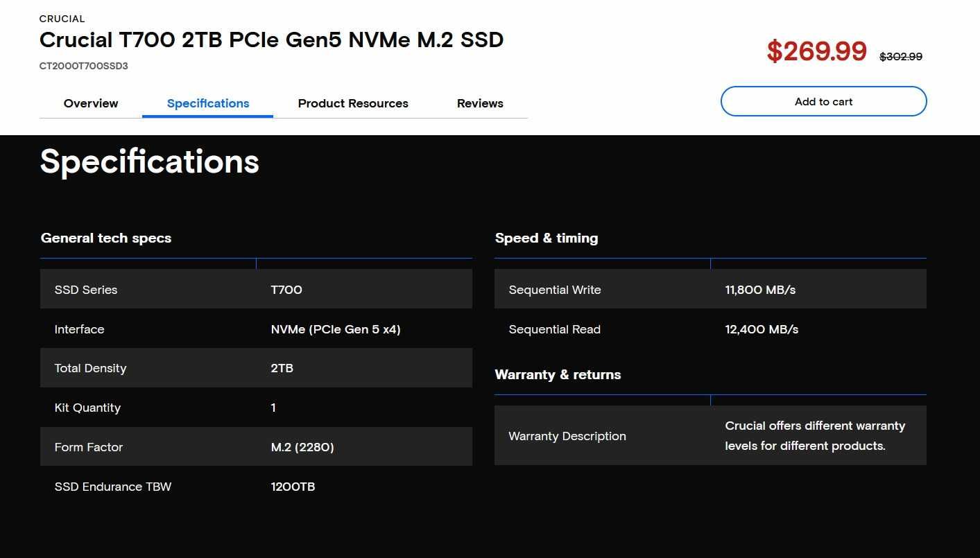Click the 2TB density value

[282, 368]
